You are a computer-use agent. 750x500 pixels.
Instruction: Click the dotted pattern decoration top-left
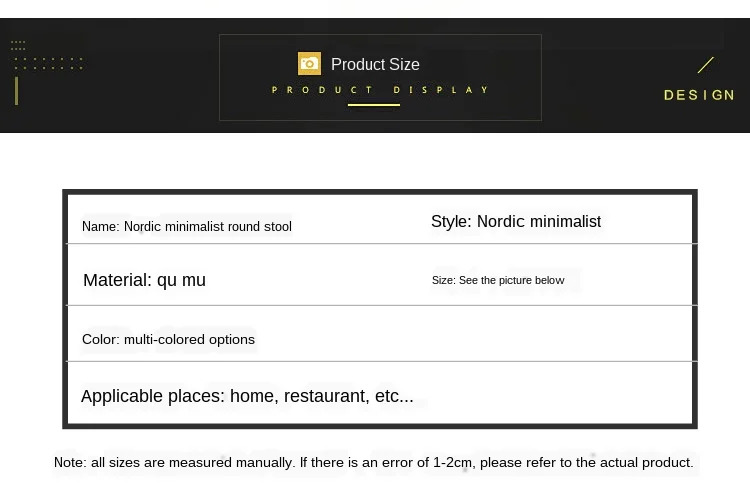[x=48, y=63]
